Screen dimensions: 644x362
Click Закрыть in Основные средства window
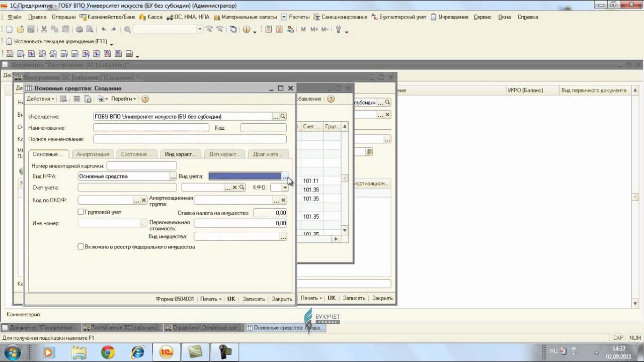pos(282,299)
